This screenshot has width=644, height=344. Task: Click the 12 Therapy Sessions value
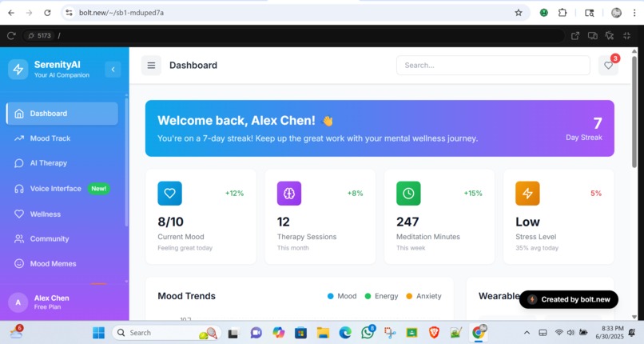coord(284,222)
